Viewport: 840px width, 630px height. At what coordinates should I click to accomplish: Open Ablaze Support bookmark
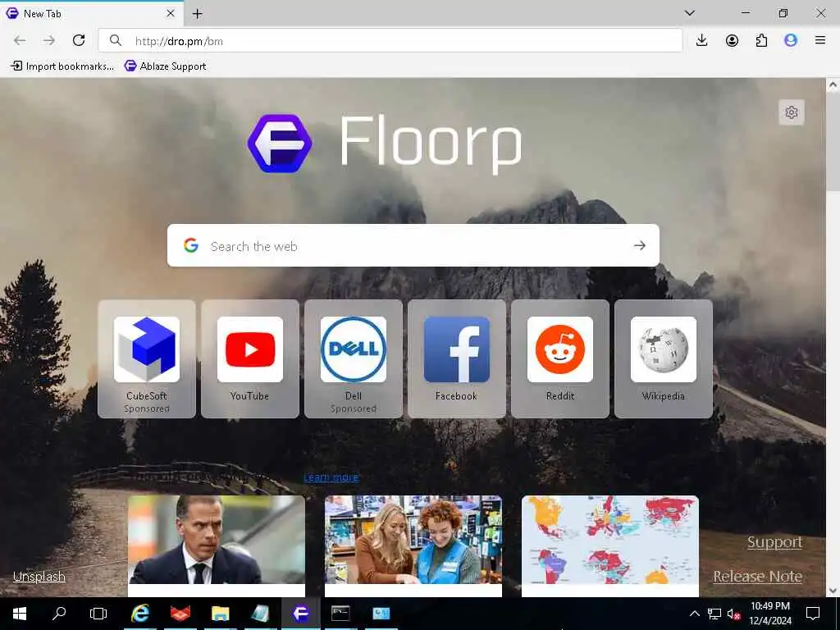(x=165, y=66)
